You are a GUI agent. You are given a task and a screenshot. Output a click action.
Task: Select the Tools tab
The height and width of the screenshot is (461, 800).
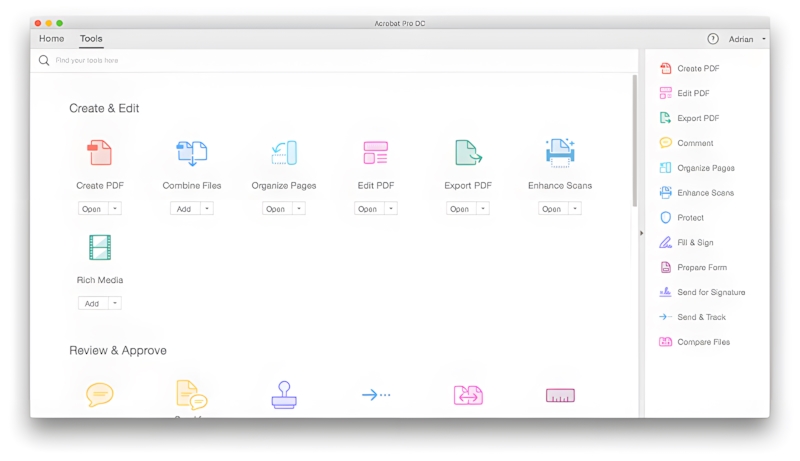(x=91, y=39)
